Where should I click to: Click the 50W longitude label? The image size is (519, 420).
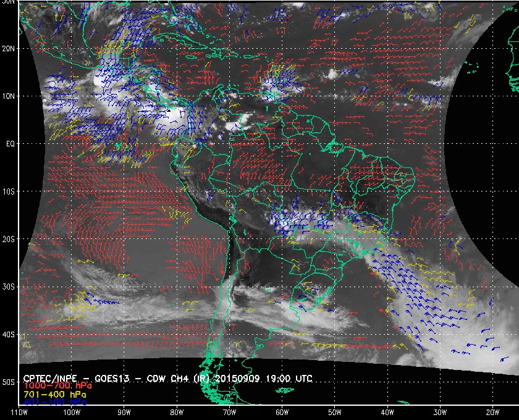tap(335, 412)
